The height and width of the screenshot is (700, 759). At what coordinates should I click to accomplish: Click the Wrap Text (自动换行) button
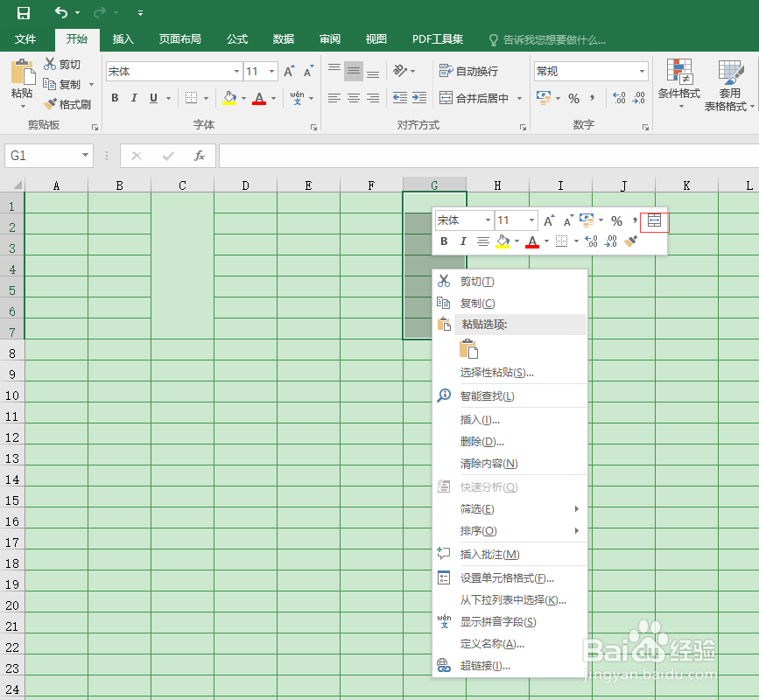[468, 71]
